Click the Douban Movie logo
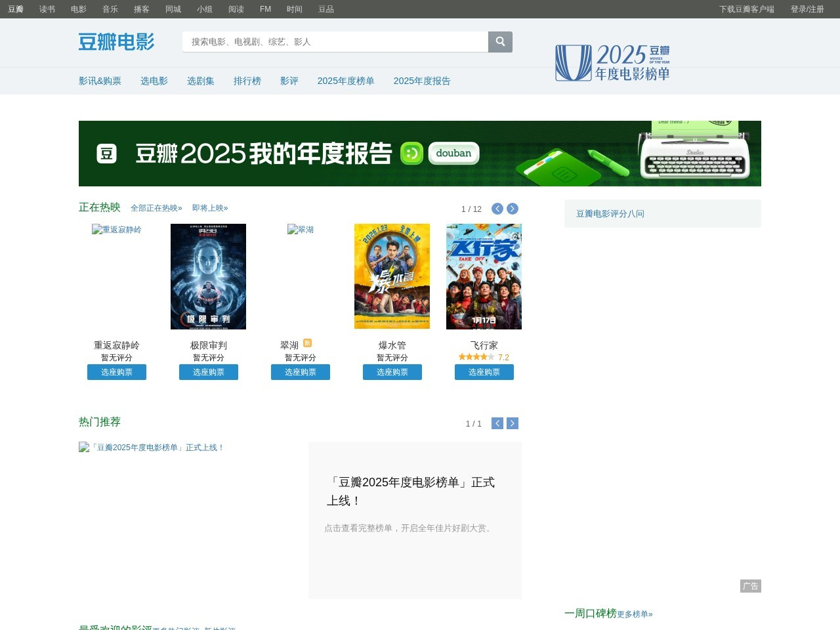 coord(116,42)
